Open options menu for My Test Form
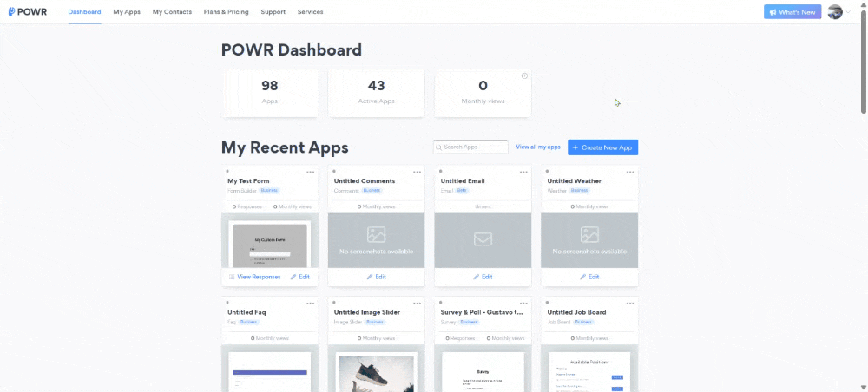Image resolution: width=868 pixels, height=392 pixels. tap(311, 172)
